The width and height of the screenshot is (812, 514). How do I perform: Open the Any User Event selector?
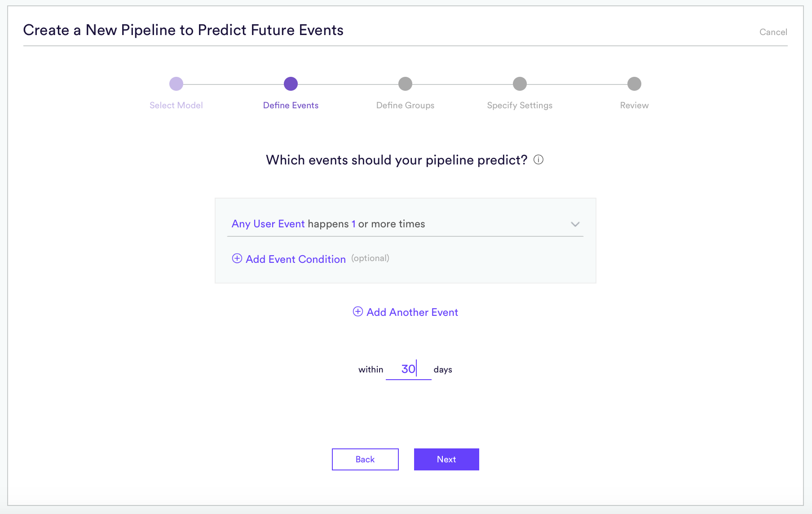point(268,224)
